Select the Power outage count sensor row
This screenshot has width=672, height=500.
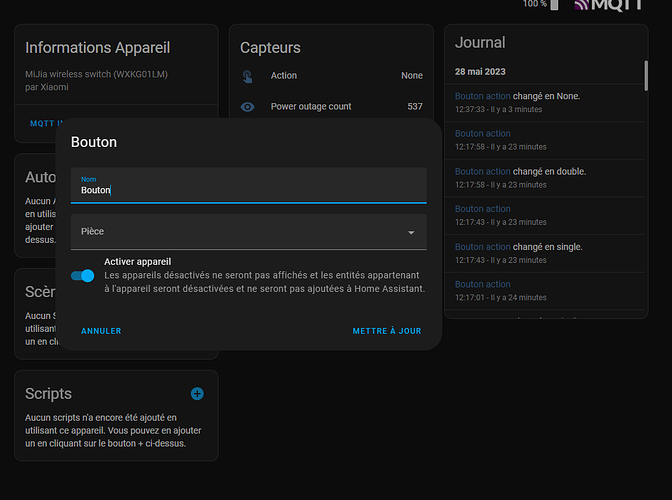(331, 107)
